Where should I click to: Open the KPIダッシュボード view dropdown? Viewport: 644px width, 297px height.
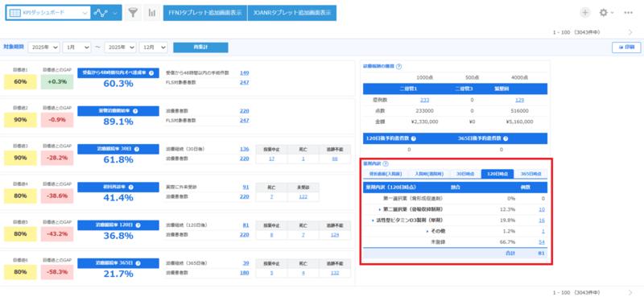click(x=48, y=13)
